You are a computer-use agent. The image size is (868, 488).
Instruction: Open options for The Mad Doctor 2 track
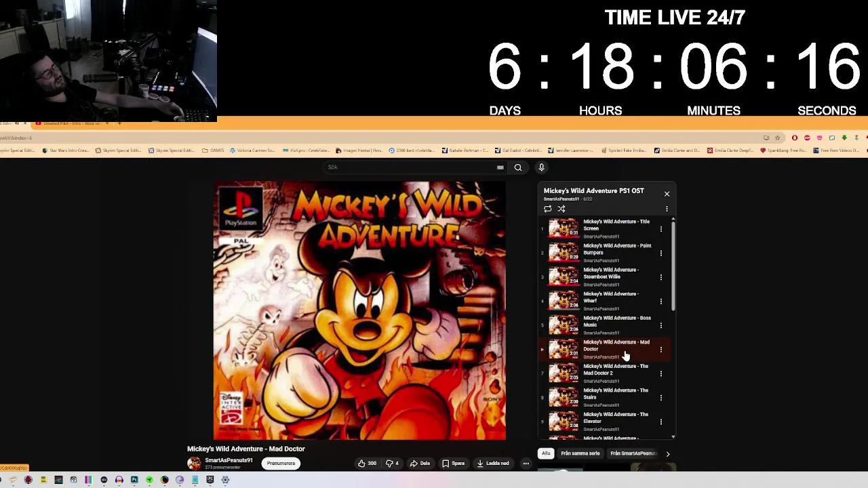tap(661, 373)
